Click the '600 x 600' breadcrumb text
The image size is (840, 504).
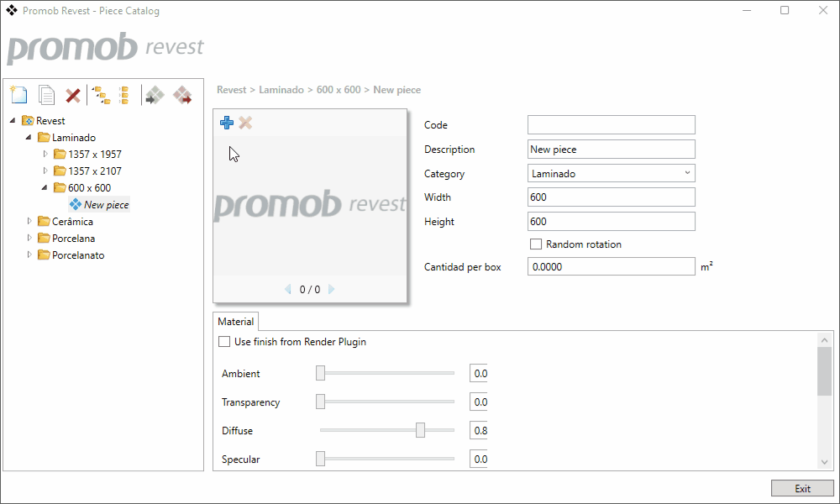pos(339,90)
